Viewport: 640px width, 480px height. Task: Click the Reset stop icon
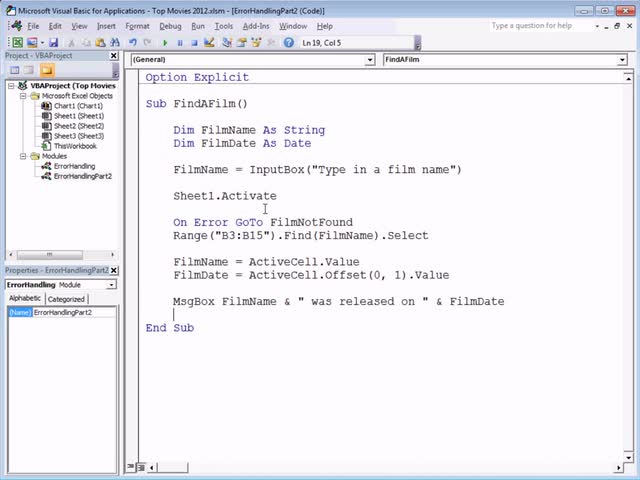pos(194,42)
